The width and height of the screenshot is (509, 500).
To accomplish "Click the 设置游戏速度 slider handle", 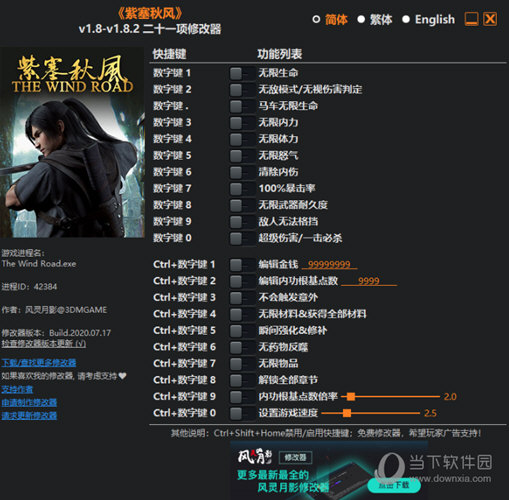I will click(x=347, y=413).
